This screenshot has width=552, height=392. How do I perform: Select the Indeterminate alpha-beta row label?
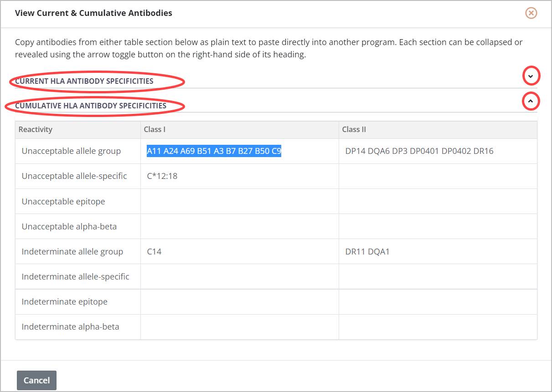[71, 326]
